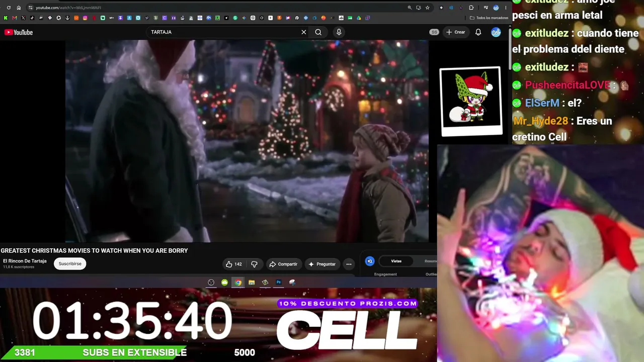
Task: Open the X bookmark
Action: (23, 18)
